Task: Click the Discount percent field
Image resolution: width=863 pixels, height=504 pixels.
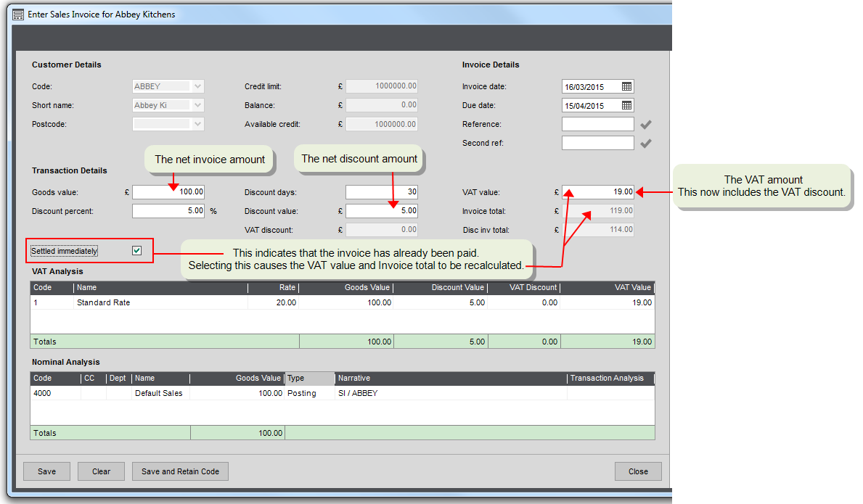Action: click(168, 211)
